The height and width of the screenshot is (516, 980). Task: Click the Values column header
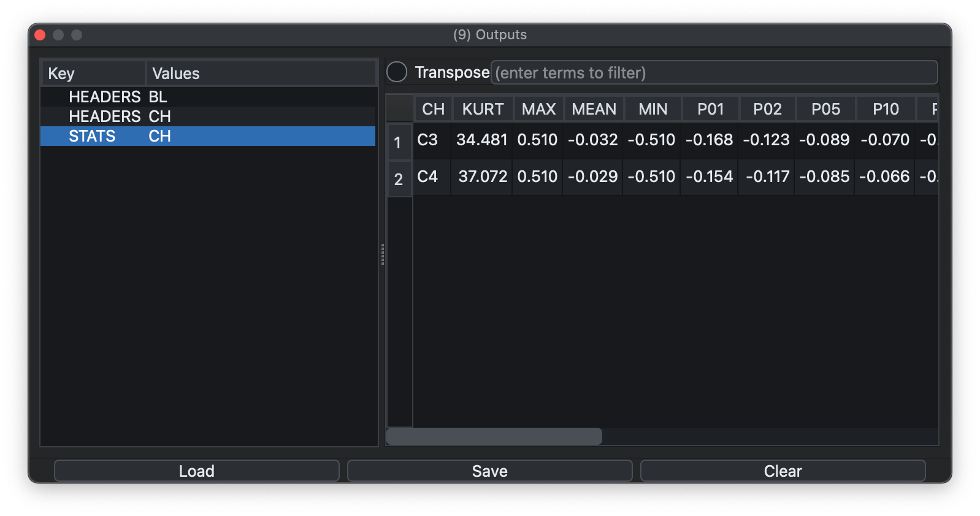coord(261,74)
